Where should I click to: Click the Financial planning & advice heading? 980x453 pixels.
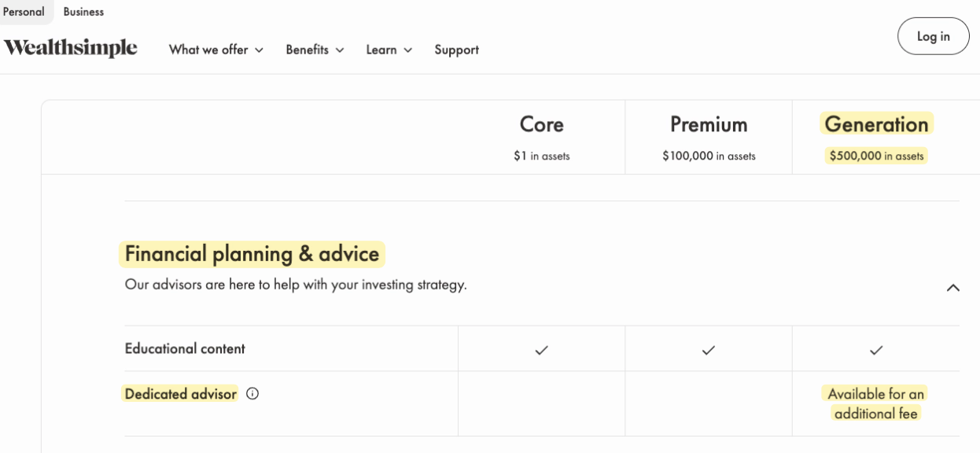point(252,254)
